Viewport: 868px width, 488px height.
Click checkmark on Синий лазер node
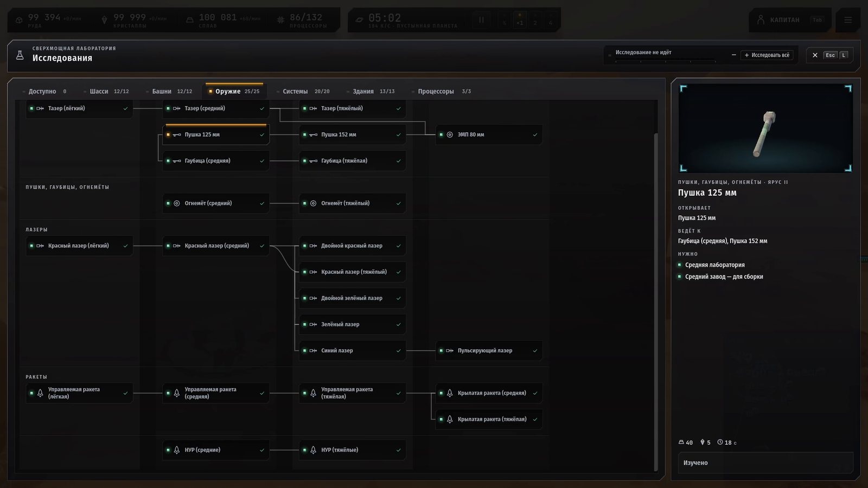pyautogui.click(x=398, y=351)
